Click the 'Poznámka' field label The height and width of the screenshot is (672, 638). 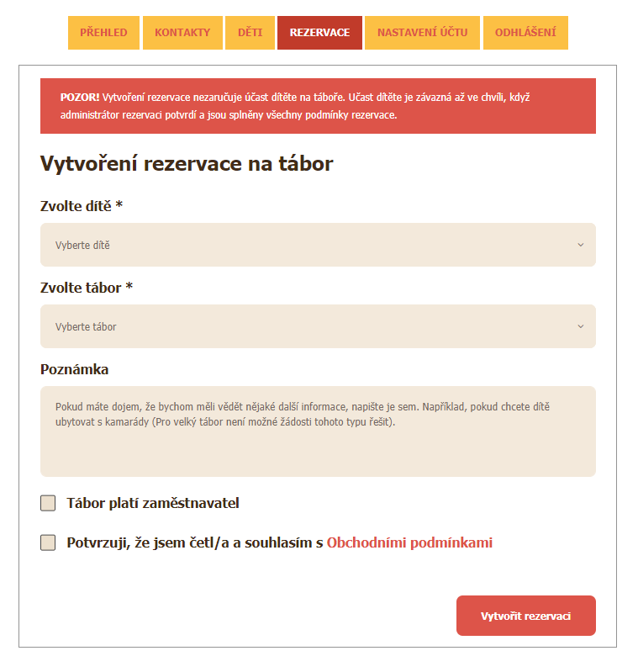[75, 369]
